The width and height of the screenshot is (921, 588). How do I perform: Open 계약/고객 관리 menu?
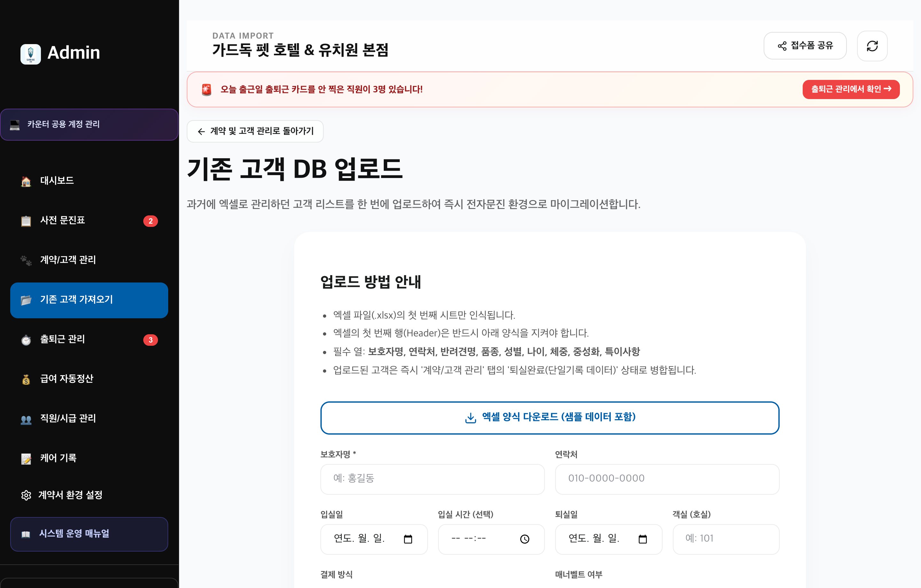(89, 260)
